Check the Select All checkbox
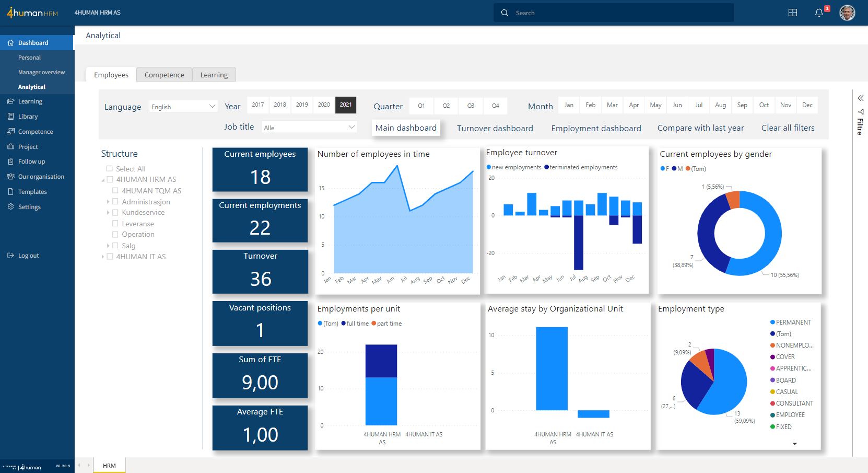 (109, 169)
